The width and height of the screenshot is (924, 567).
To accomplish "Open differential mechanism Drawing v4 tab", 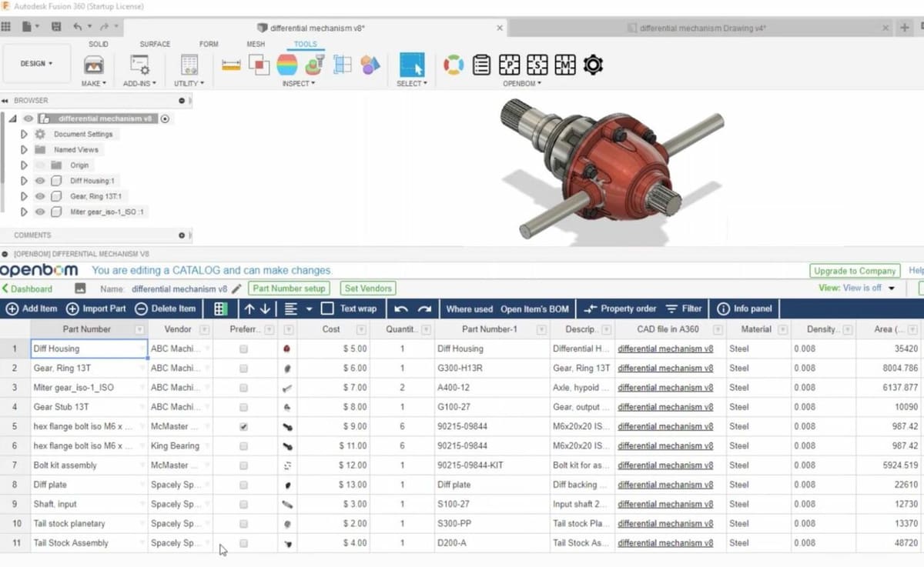I will 701,28.
